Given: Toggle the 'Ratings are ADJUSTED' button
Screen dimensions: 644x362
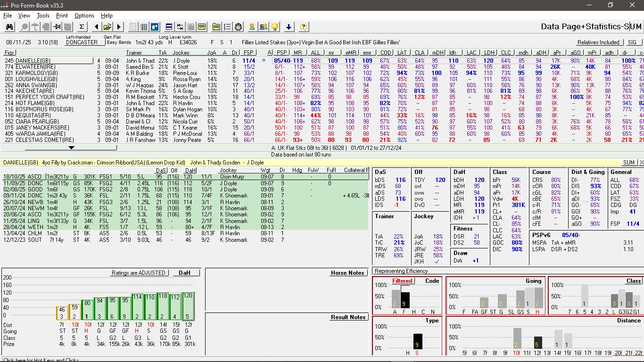Looking at the screenshot, I should pos(139,273).
